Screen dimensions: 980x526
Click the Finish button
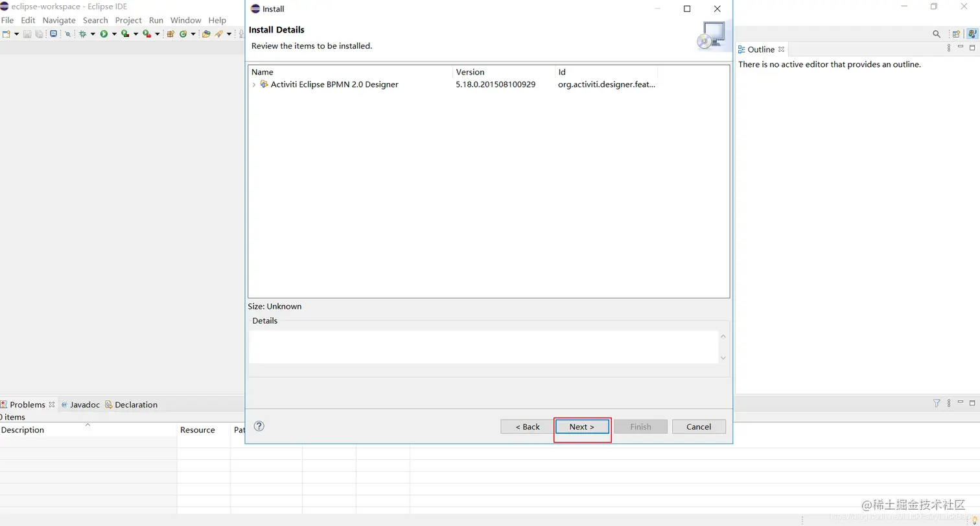640,427
